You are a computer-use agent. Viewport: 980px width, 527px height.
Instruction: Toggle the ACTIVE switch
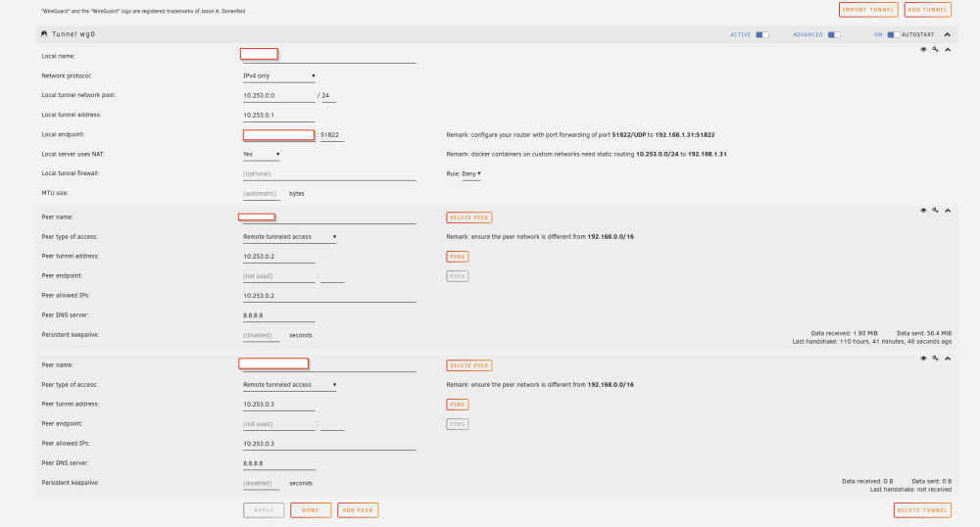pyautogui.click(x=761, y=35)
